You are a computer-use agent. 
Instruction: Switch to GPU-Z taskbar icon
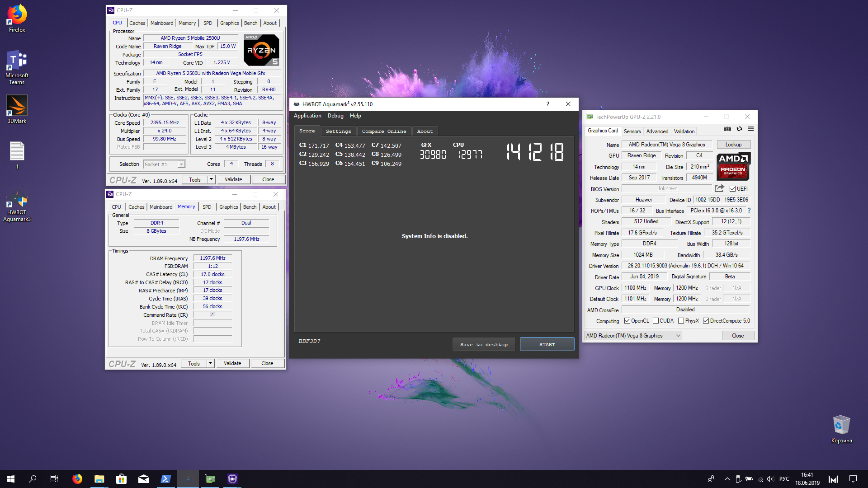click(210, 479)
